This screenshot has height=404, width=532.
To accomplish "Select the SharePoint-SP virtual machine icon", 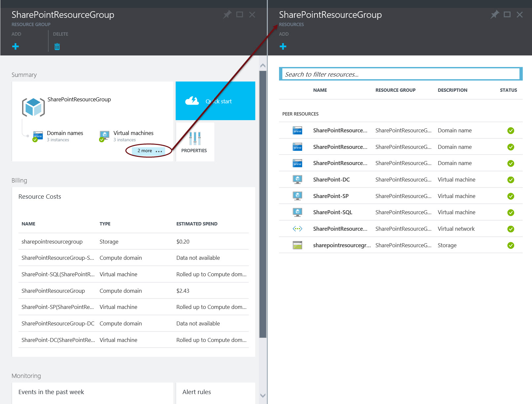I will tap(298, 196).
